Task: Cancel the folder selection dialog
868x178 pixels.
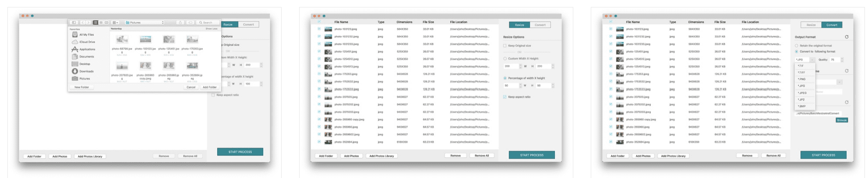Action: (x=191, y=87)
